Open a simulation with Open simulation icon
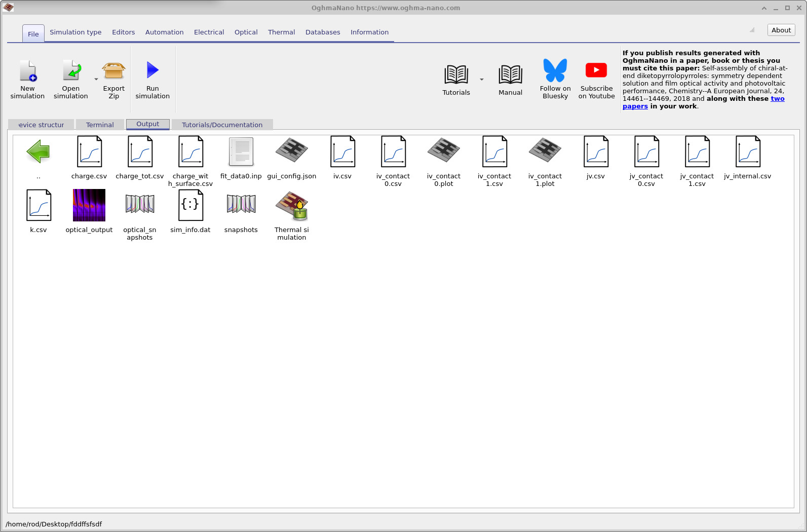 [x=71, y=71]
